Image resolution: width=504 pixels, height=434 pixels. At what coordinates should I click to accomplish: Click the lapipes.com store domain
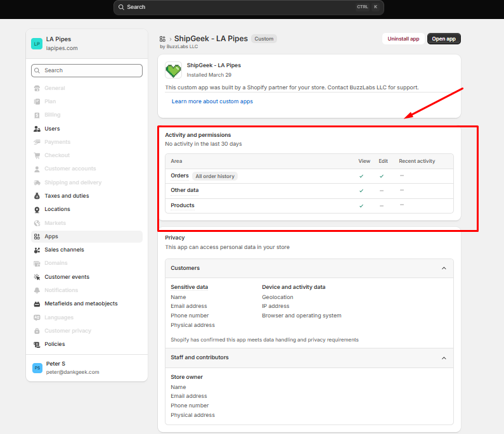pos(61,48)
